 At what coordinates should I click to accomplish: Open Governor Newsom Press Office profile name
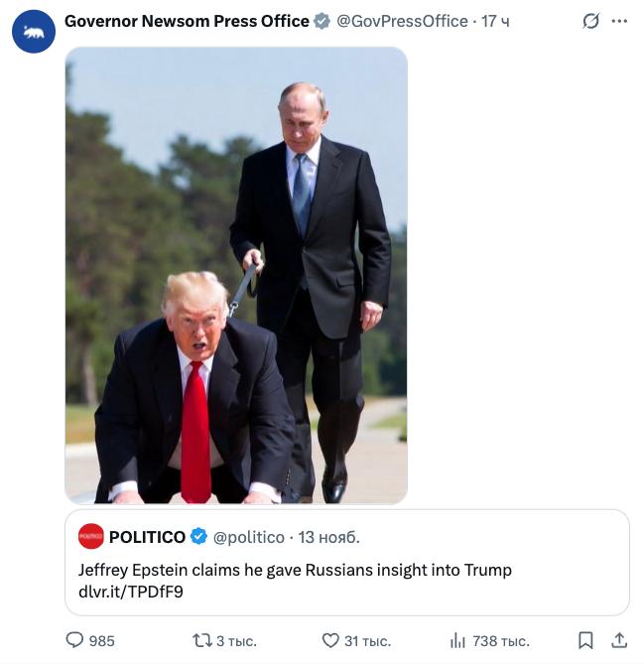[x=187, y=21]
